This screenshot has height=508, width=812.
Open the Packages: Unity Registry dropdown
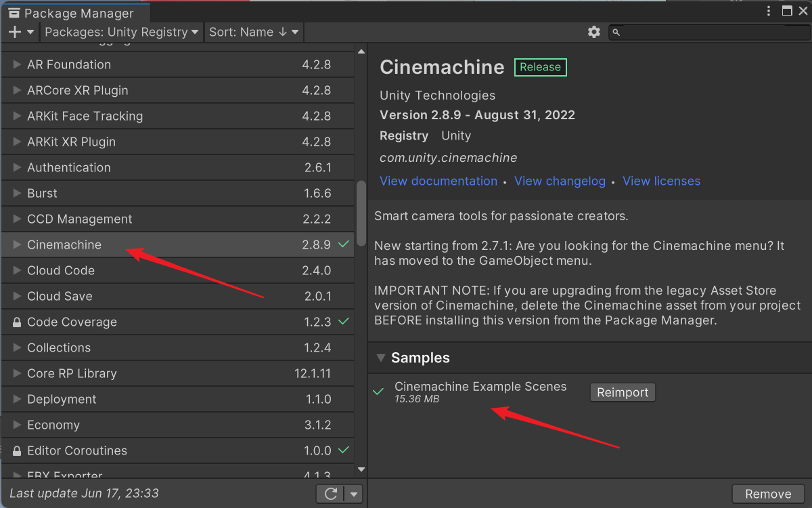click(x=122, y=32)
